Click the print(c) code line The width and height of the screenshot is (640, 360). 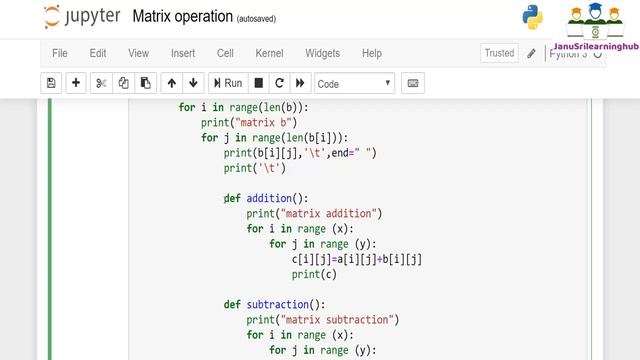pos(314,274)
